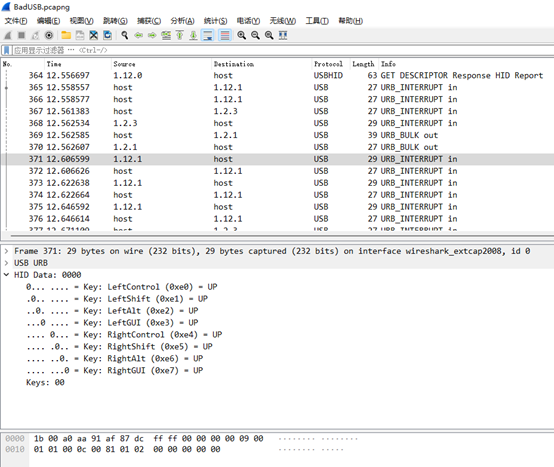Expand the USB URB section
This screenshot has height=467, width=554.
click(x=6, y=263)
